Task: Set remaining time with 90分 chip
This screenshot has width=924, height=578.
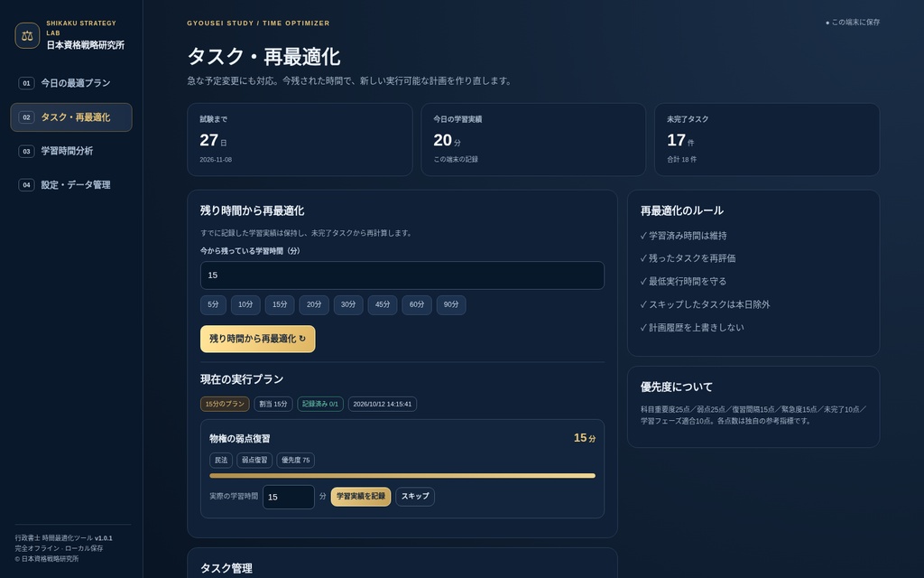Action: coord(451,305)
